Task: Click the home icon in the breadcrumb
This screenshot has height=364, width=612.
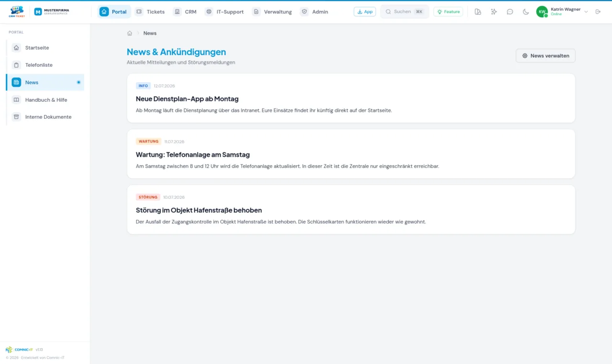Action: 130,33
